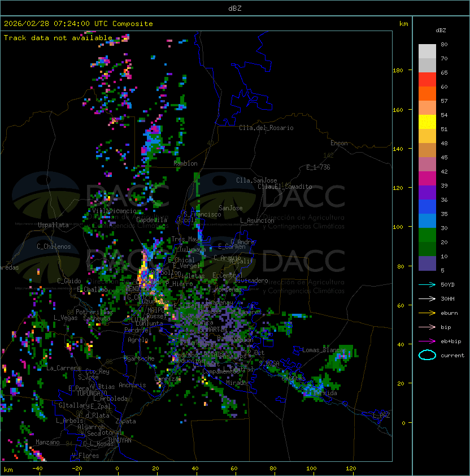Choose the slate swatch above 5 dBZ
Screen dimensions: 470x476
click(427, 263)
